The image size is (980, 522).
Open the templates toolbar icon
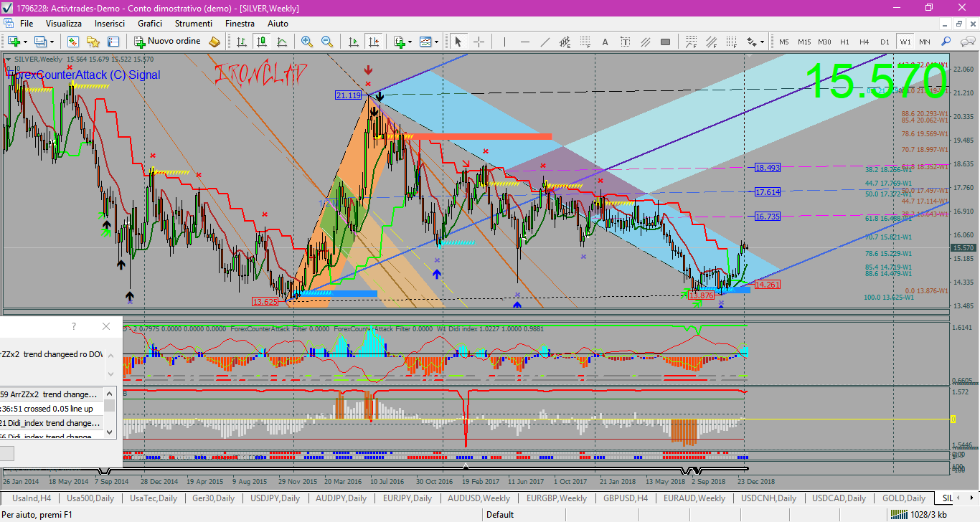425,42
